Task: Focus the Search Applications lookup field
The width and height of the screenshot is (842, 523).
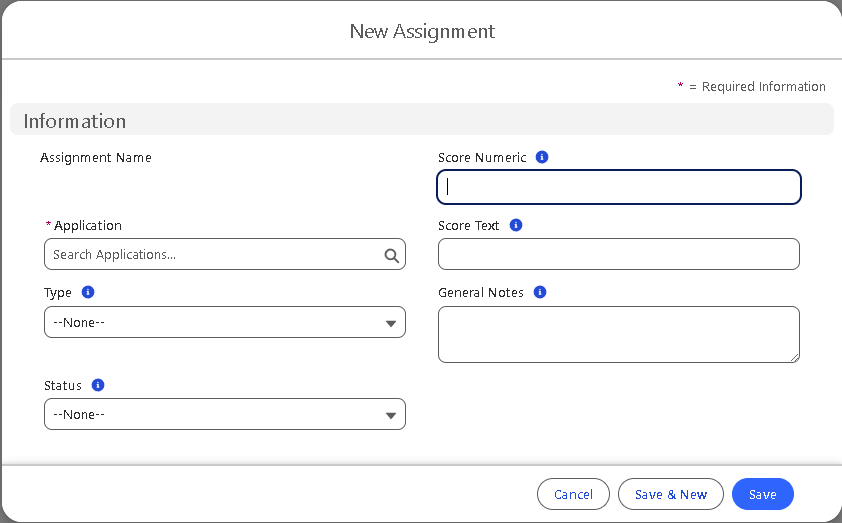Action: (215, 255)
